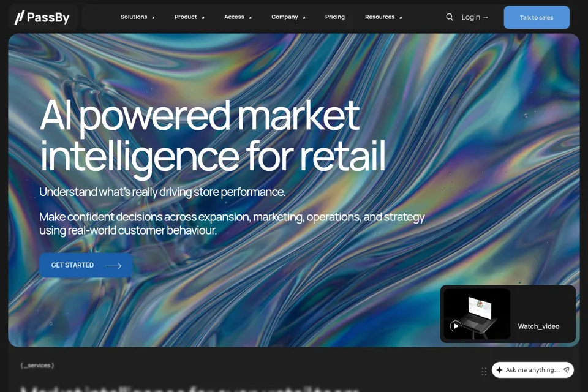588x392 pixels.
Task: Expand the Solutions menu
Action: pyautogui.click(x=137, y=17)
